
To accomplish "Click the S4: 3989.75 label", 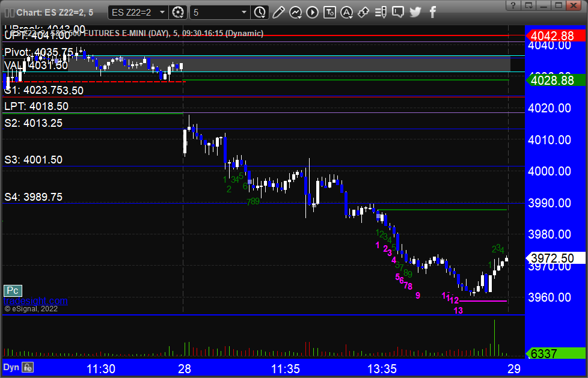I will point(34,197).
